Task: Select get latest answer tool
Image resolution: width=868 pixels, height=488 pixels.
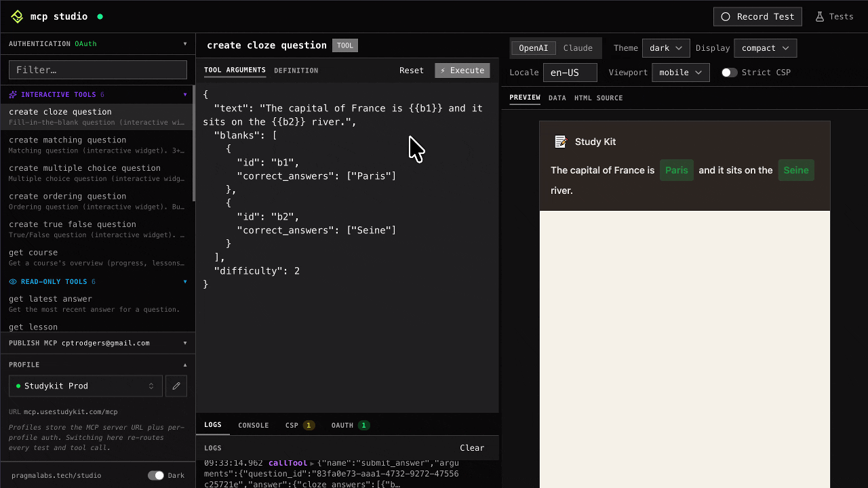Action: point(98,304)
